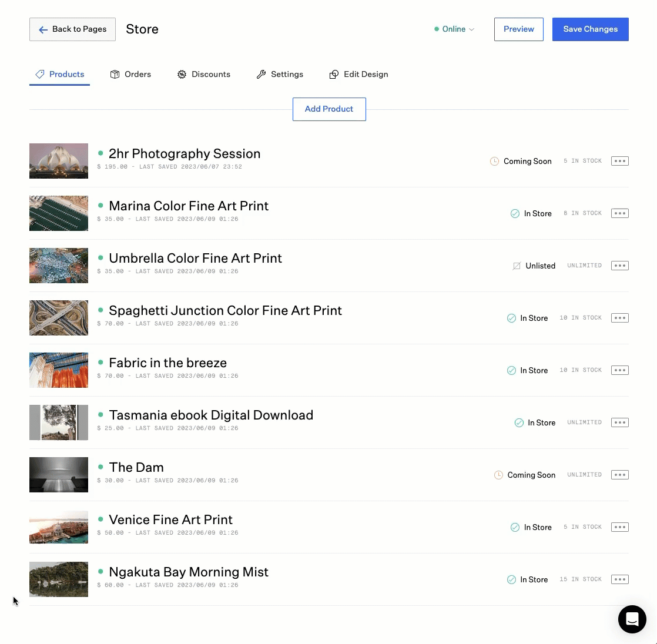Image resolution: width=657 pixels, height=644 pixels.
Task: Open the Discounts tab
Action: pyautogui.click(x=204, y=75)
